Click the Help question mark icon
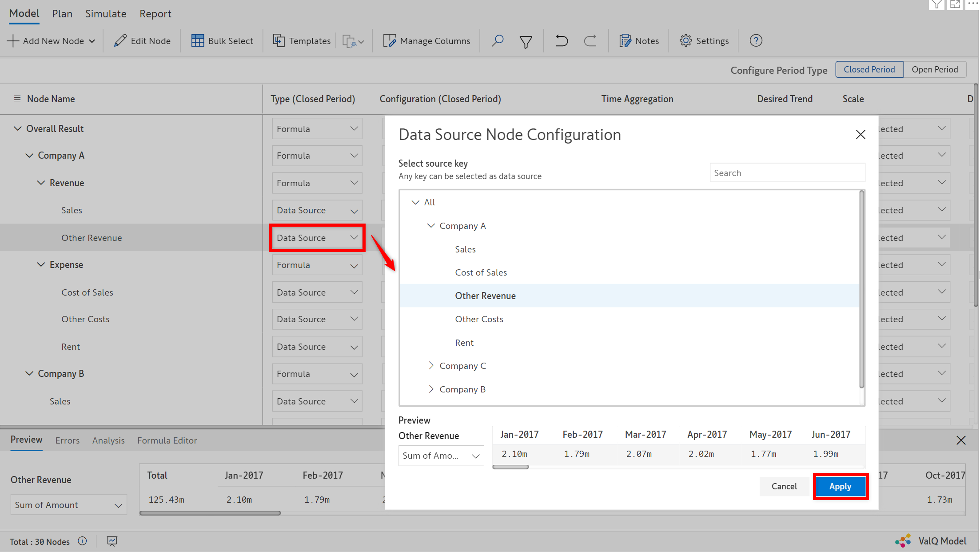 tap(756, 41)
